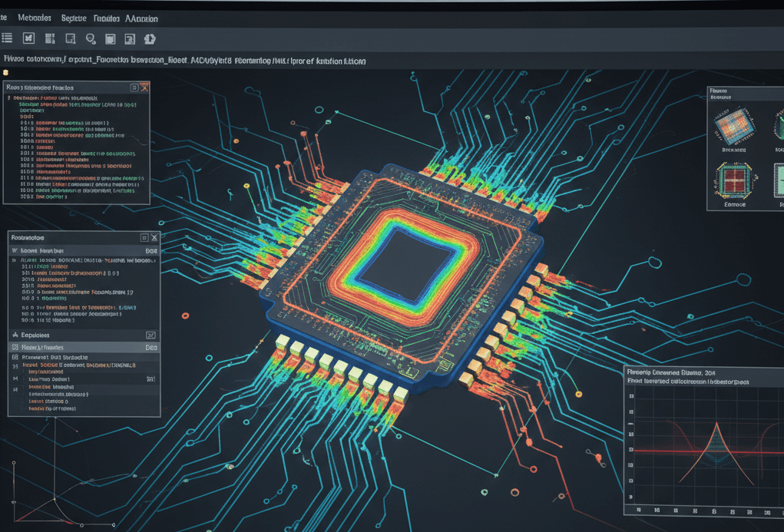Open the Metbodes menu
Image resolution: width=784 pixels, height=532 pixels.
pos(35,17)
